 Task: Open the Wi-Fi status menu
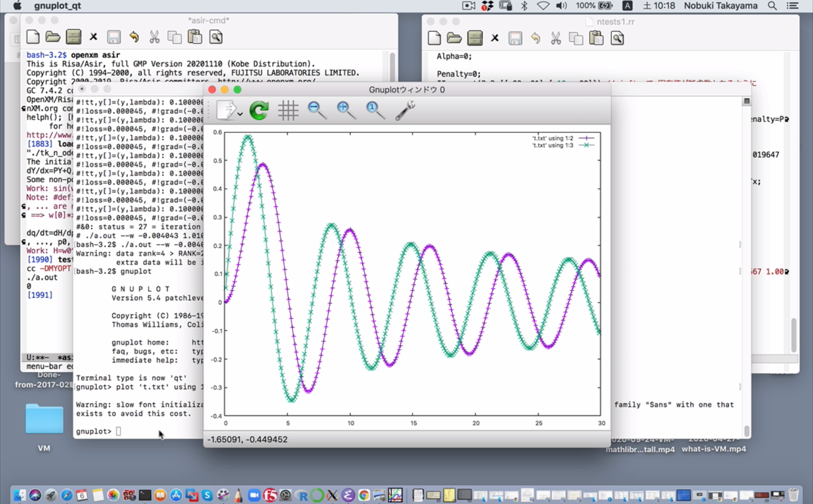tap(543, 6)
